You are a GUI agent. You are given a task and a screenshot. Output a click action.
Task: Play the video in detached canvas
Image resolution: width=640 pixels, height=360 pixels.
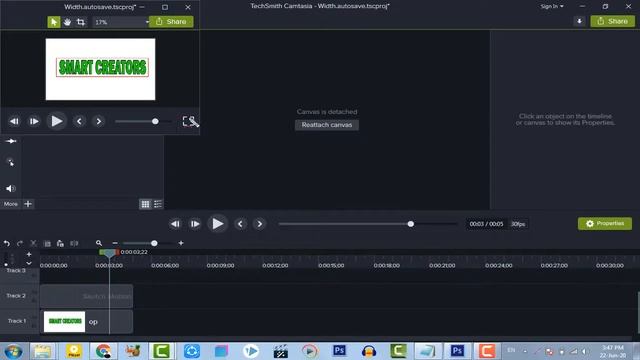point(56,121)
